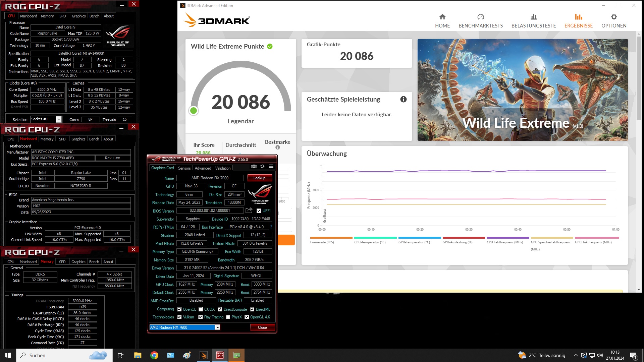Open OPTIONEN gear in 3DMark
This screenshot has width=644, height=362.
(614, 21)
